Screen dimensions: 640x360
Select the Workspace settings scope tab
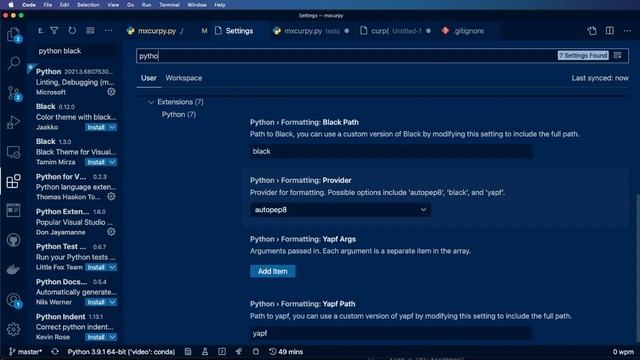(x=184, y=78)
